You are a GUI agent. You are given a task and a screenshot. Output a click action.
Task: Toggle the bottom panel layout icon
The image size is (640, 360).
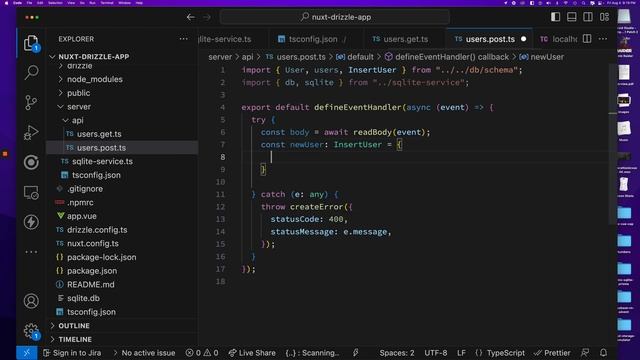(572, 17)
